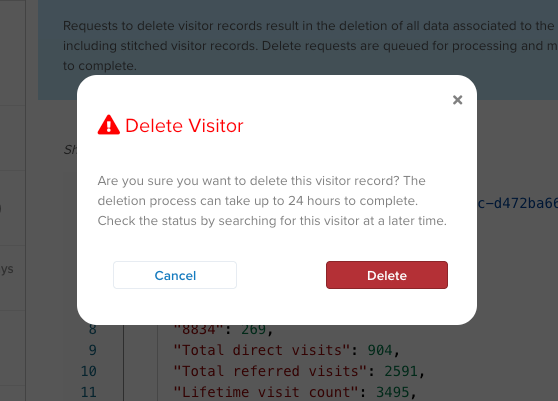
Task: Click the deletion confirmation message text
Action: [x=272, y=201]
